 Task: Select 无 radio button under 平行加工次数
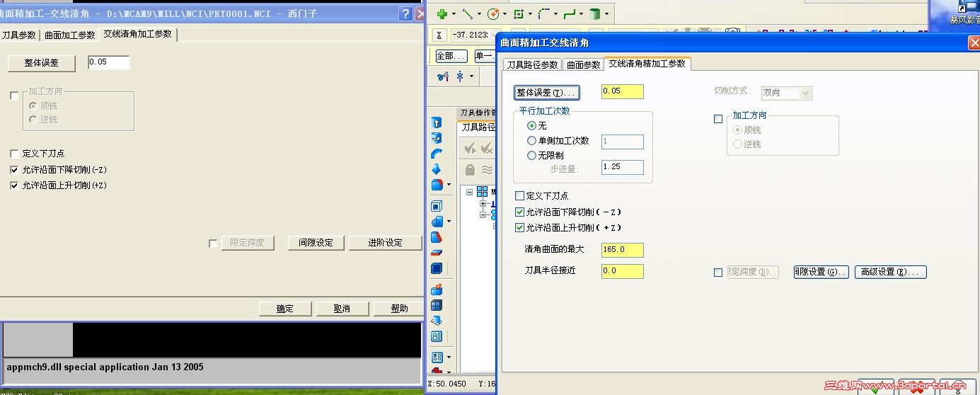click(x=532, y=125)
